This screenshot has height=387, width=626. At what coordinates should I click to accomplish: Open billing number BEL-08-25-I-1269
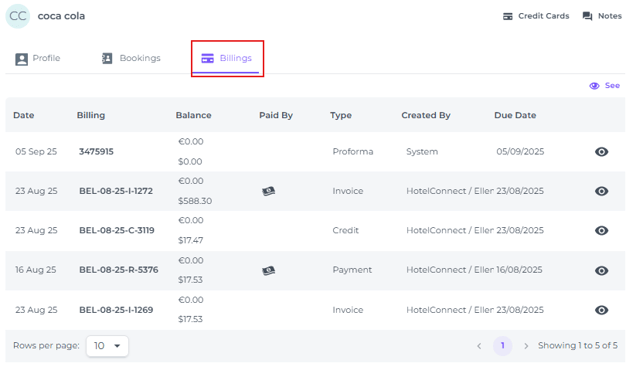[x=116, y=310]
